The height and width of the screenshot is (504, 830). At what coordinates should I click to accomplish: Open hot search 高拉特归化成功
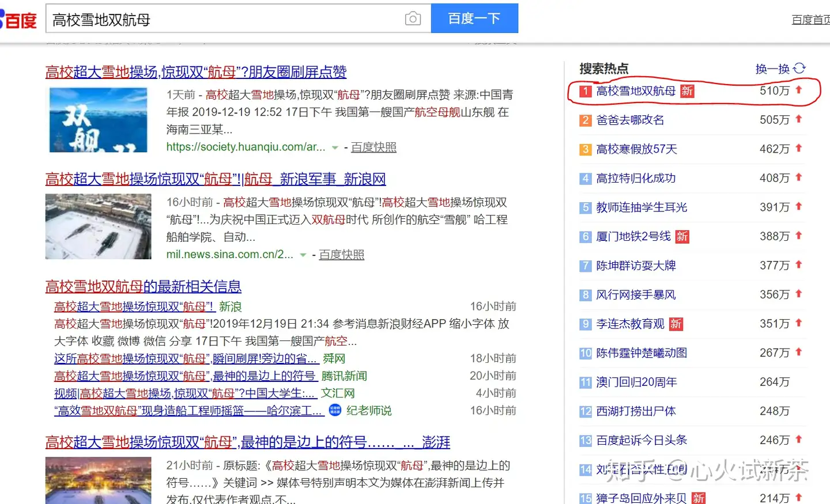[x=636, y=178]
